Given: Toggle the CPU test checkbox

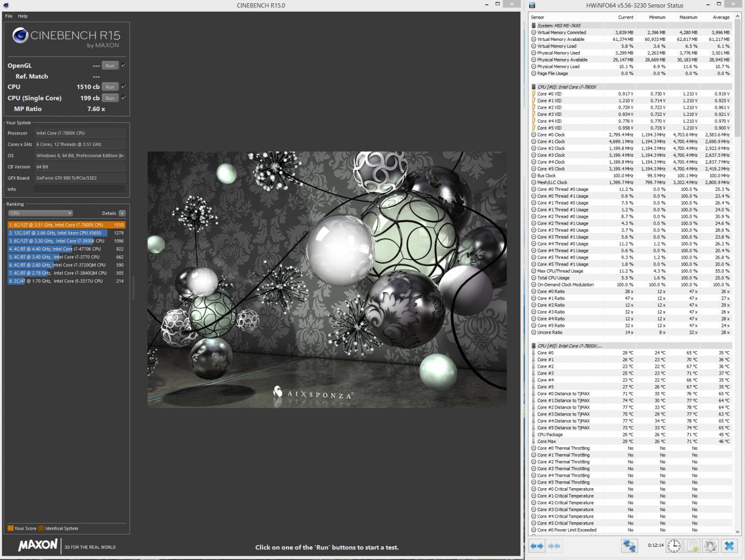Looking at the screenshot, I should 123,87.
